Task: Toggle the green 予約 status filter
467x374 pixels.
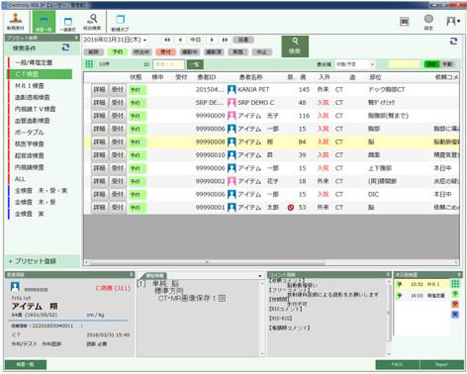Action: coord(118,52)
